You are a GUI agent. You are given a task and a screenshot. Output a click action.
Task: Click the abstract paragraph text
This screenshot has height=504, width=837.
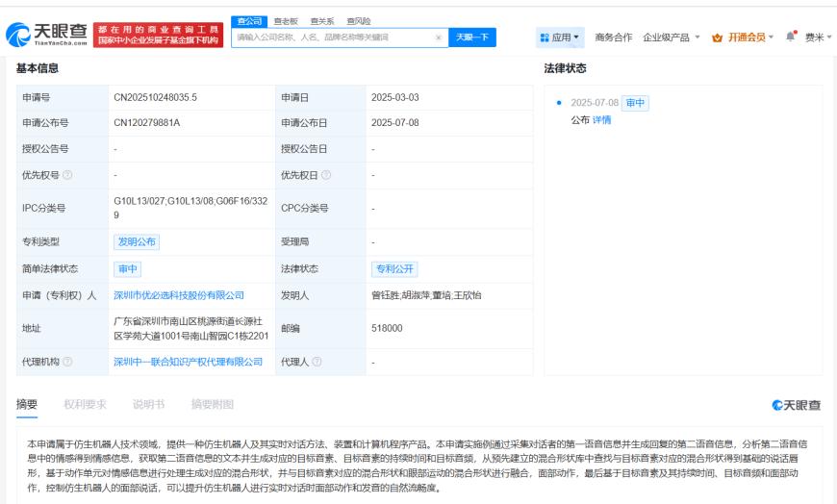pyautogui.click(x=417, y=466)
